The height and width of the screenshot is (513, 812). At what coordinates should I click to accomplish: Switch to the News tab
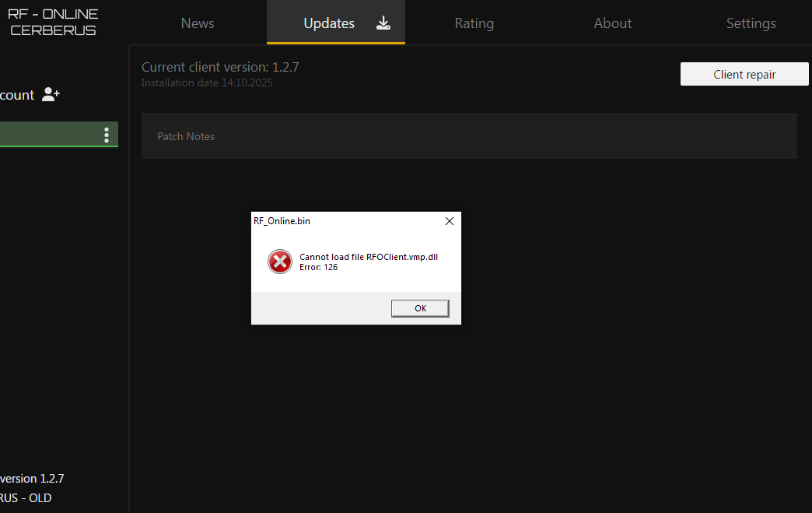point(197,23)
